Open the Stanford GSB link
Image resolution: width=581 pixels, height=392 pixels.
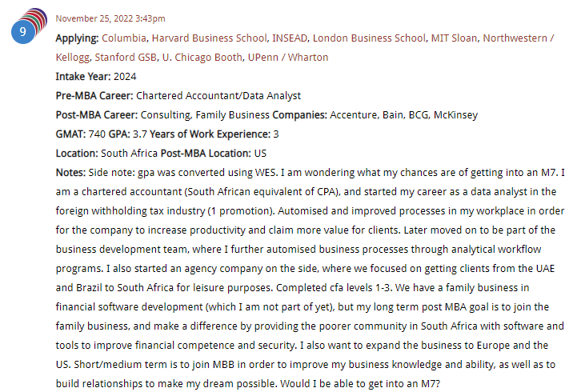(x=125, y=57)
